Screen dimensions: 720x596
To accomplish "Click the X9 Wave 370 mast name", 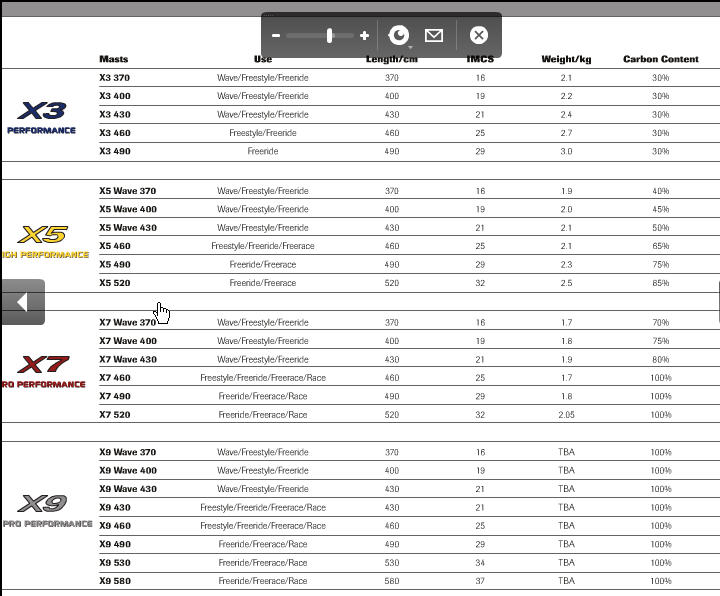I will coord(128,452).
